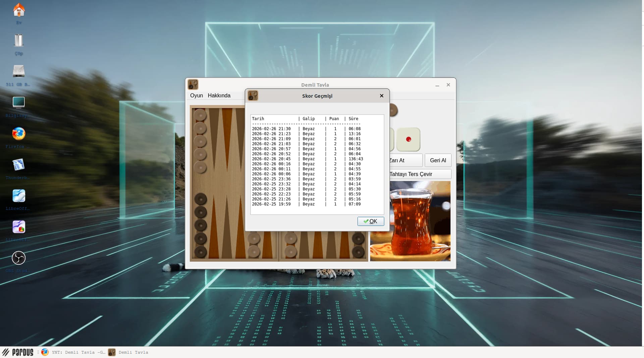Open the Hakkında menu
This screenshot has height=358, width=644.
(x=219, y=96)
